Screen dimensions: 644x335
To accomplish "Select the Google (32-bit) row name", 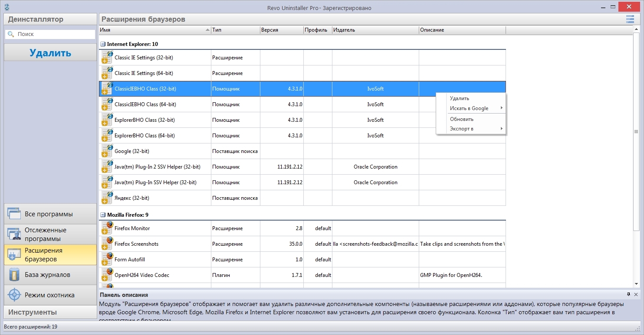I will (x=132, y=151).
